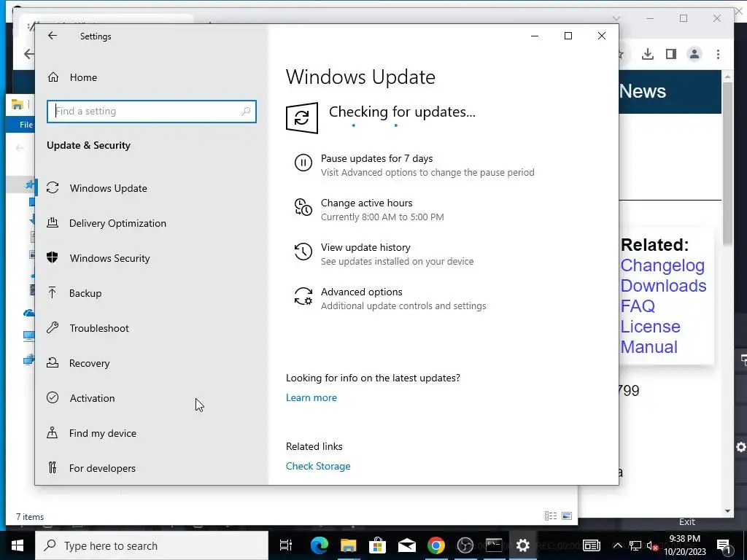The image size is (747, 560).
Task: Click the Home house icon in sidebar
Action: (x=53, y=77)
